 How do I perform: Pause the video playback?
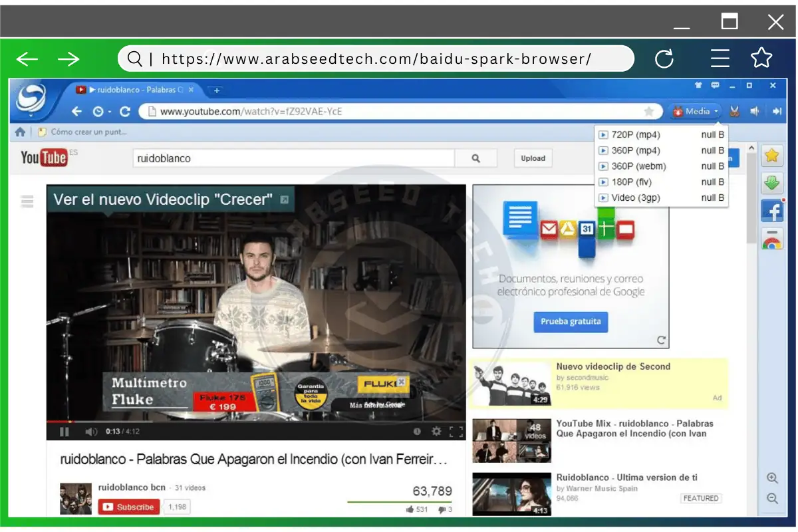click(x=63, y=432)
